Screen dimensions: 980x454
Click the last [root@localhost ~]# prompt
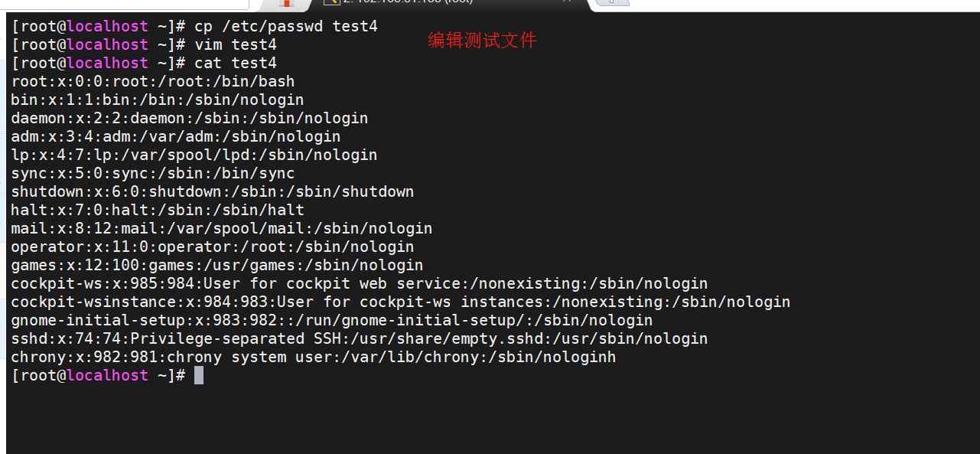click(x=98, y=375)
